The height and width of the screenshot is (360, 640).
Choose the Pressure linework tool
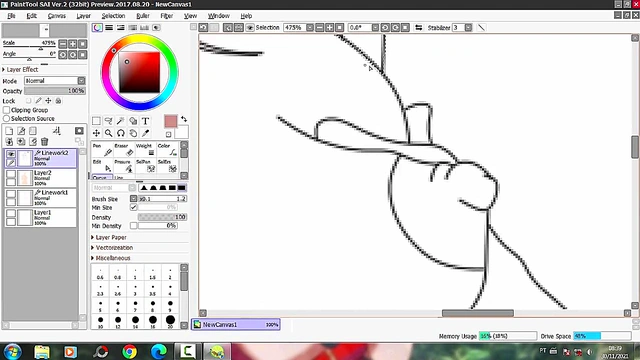point(124,166)
